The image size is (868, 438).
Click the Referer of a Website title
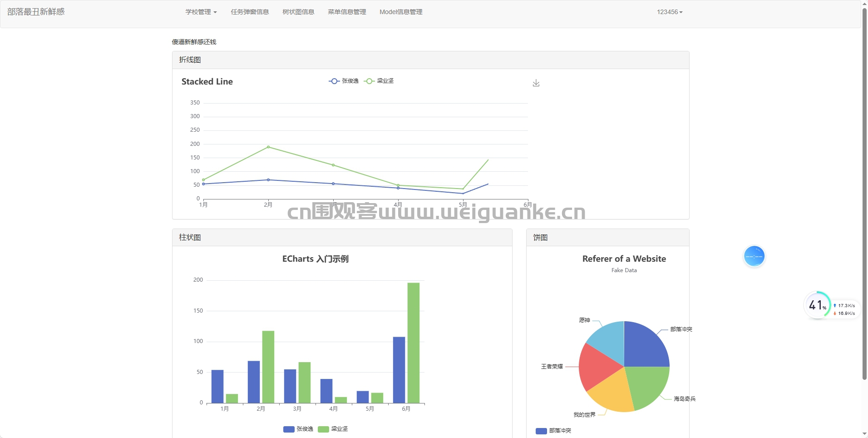624,259
